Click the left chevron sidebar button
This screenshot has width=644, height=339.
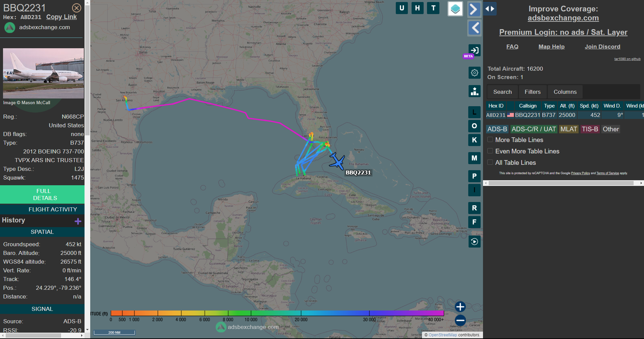(474, 28)
